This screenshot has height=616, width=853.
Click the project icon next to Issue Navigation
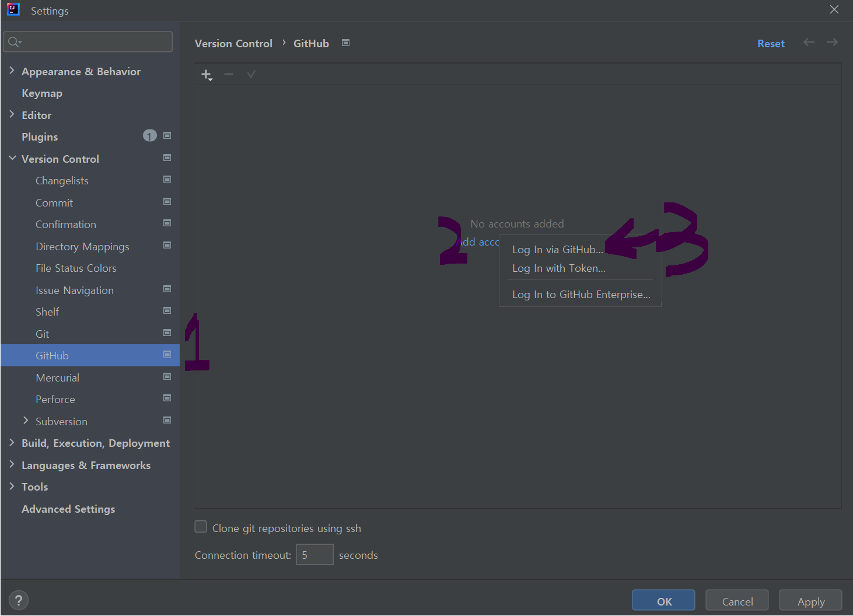point(167,289)
